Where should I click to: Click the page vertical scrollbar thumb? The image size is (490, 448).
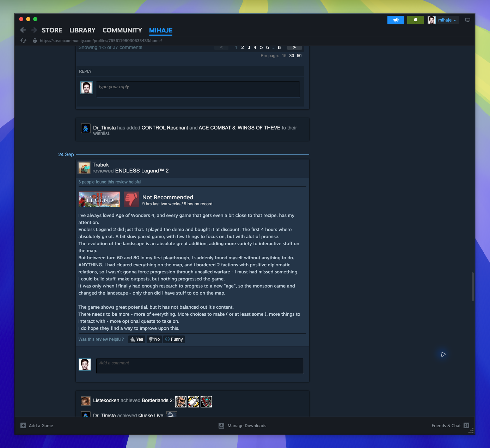tap(473, 286)
